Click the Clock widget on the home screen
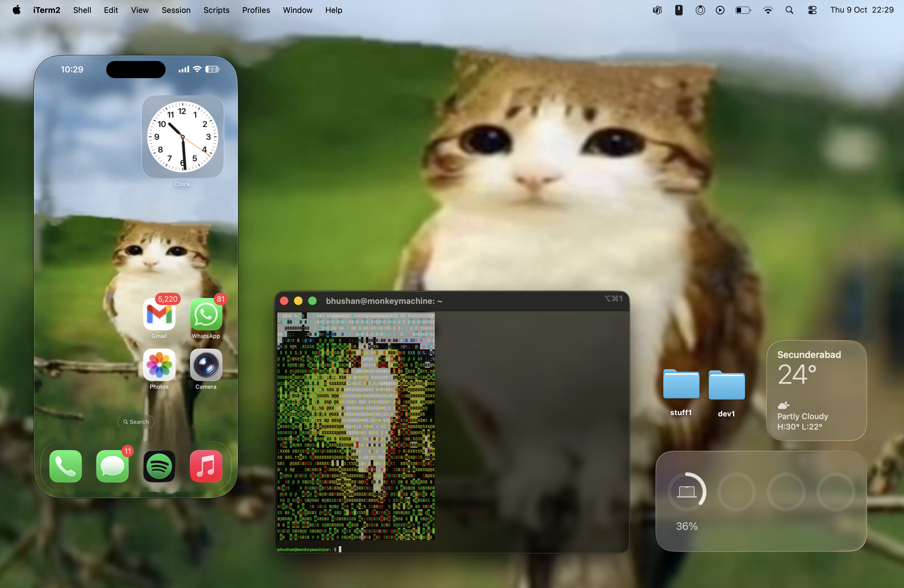The height and width of the screenshot is (588, 904). coord(182,137)
